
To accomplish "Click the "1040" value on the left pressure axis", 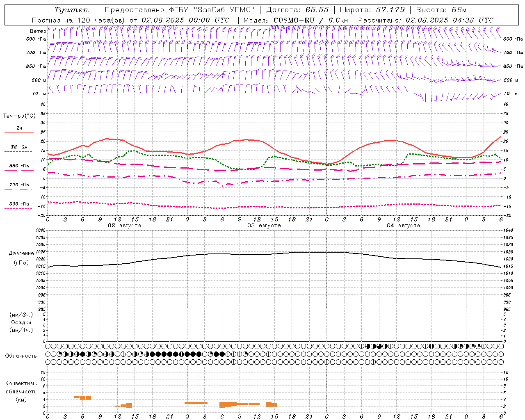I will [x=40, y=231].
